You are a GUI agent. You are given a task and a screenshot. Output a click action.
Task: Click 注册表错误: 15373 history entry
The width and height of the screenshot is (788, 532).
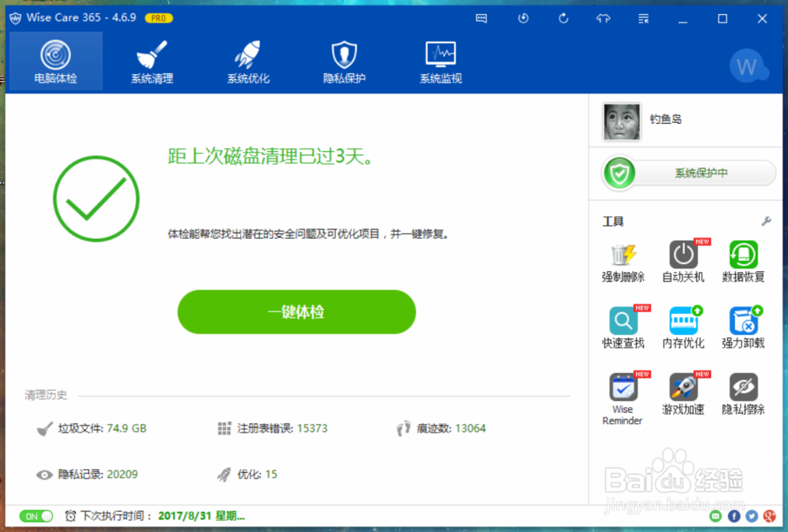point(273,429)
